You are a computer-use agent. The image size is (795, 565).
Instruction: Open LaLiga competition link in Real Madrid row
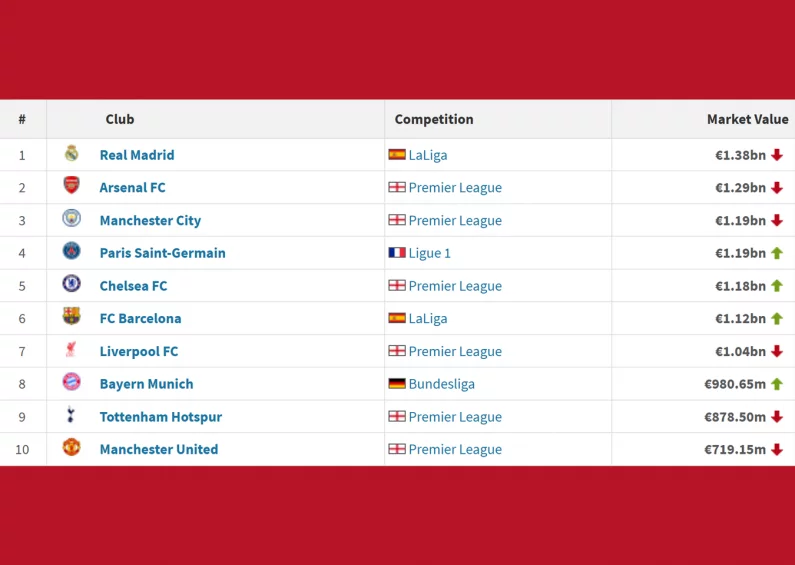[428, 155]
